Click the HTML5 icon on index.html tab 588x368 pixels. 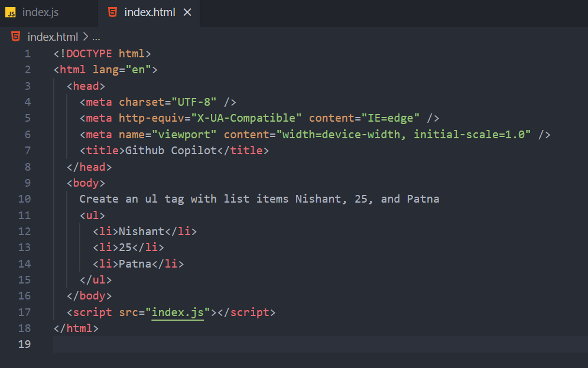pos(112,12)
